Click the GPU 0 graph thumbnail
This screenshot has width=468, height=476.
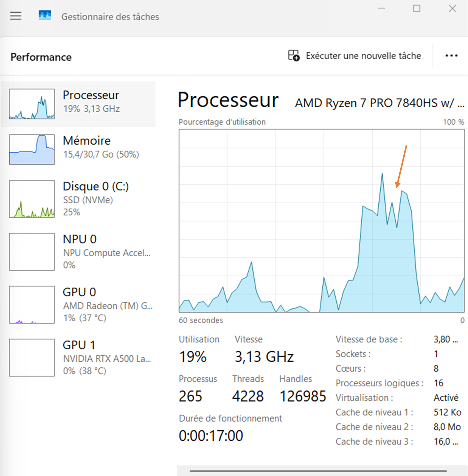(x=32, y=305)
